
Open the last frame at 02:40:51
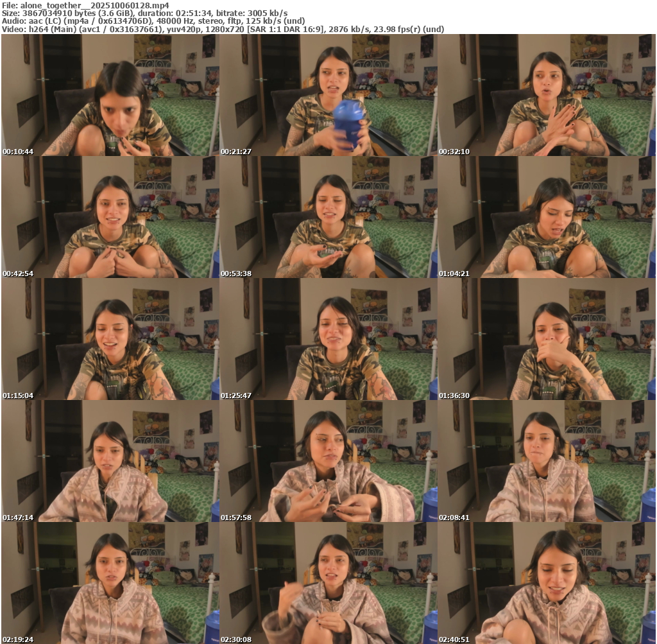pos(546,583)
